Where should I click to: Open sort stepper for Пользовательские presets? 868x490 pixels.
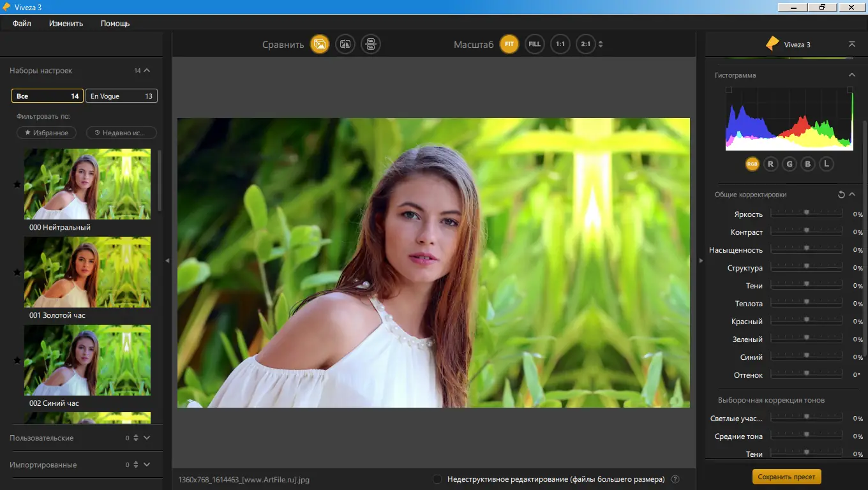click(x=136, y=438)
